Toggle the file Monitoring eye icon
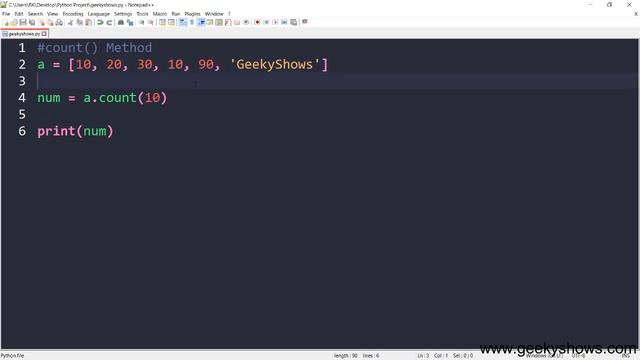 pos(246,22)
